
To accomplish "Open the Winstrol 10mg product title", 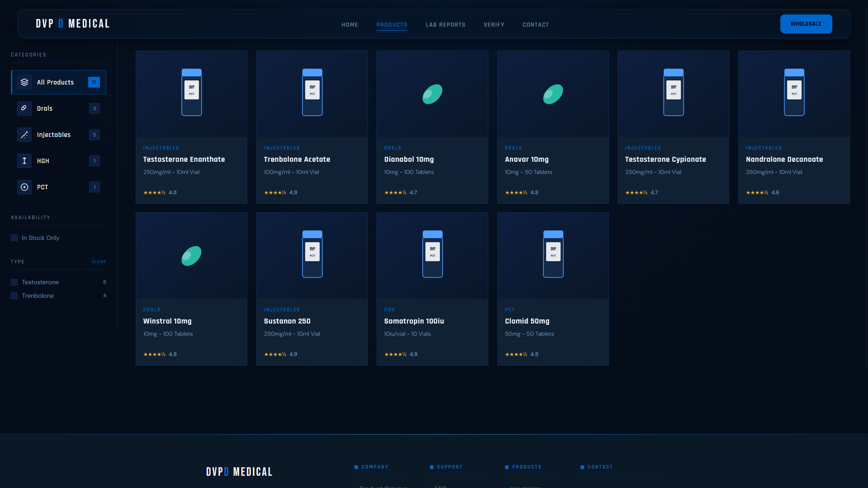I will (167, 321).
